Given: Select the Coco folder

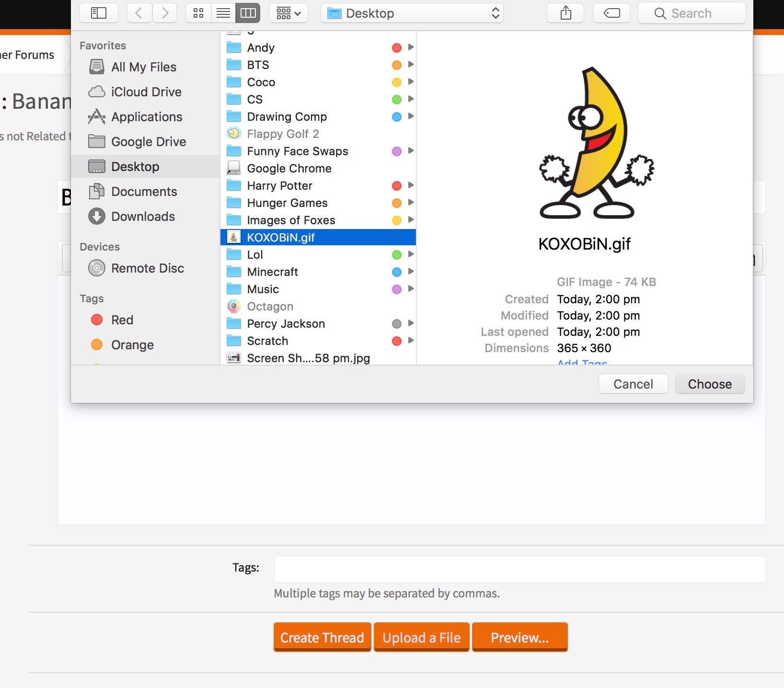Looking at the screenshot, I should click(x=318, y=82).
